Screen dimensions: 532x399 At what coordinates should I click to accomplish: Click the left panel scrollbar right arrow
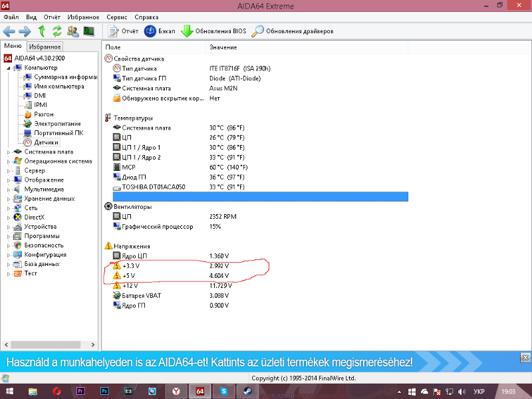coord(93,344)
